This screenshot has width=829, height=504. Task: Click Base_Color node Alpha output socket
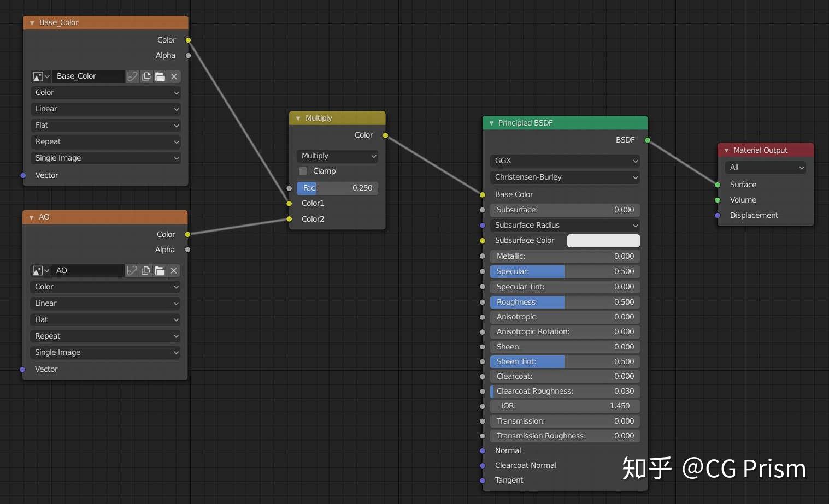tap(188, 56)
